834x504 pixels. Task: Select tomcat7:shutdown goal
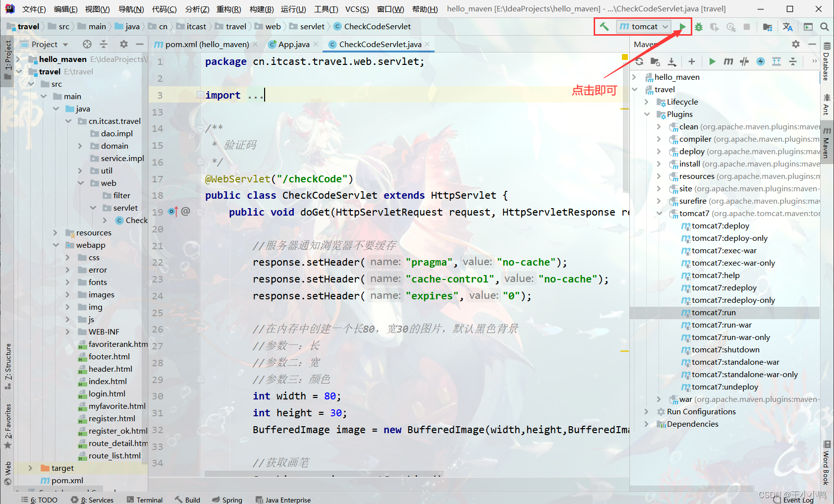pos(725,349)
